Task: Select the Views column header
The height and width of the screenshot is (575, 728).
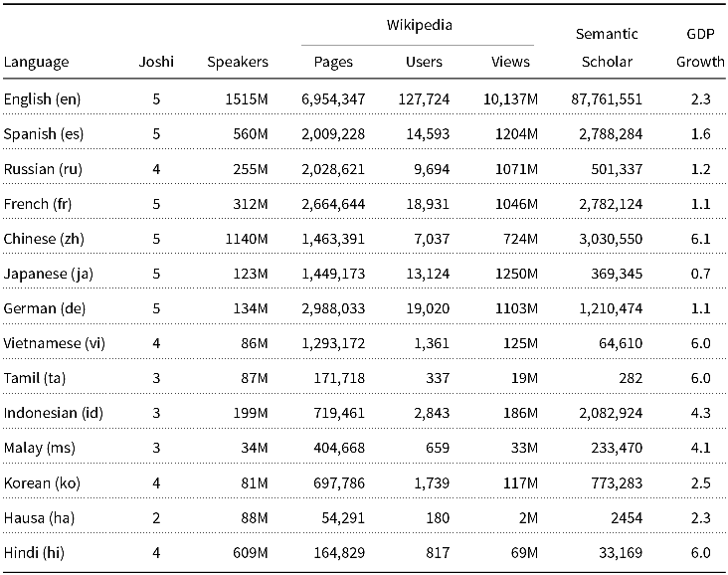Action: click(510, 62)
